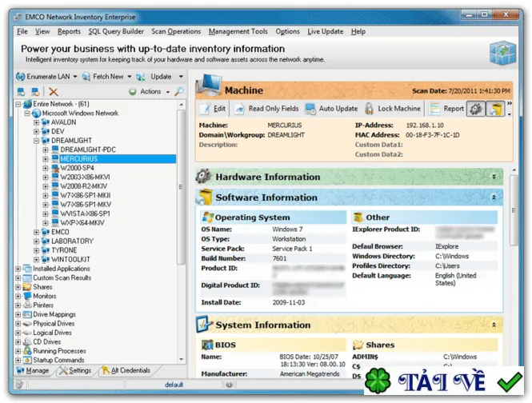
Task: Select the WINTOOLKIT workgroup
Action: coord(70,260)
